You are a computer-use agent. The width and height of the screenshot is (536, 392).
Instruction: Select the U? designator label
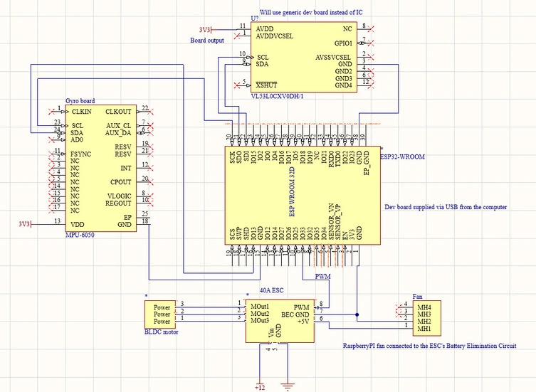coord(255,18)
